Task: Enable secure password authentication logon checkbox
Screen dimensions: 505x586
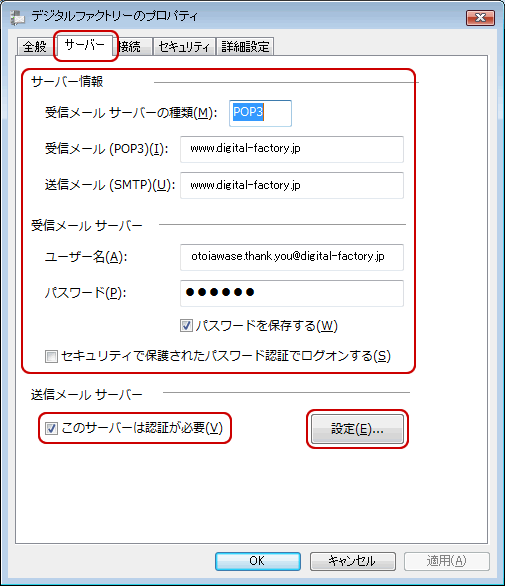Action: tap(51, 356)
